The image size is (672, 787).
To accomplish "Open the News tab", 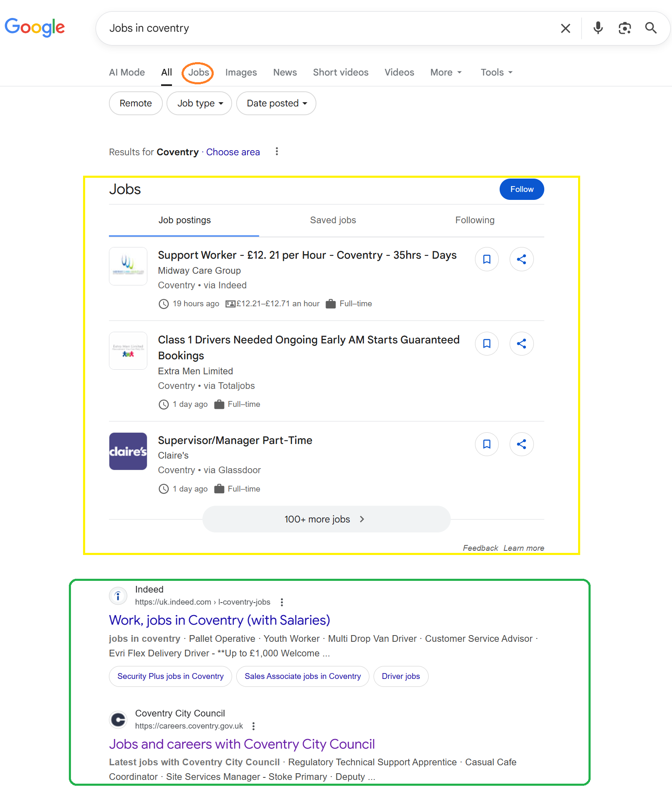I will [285, 72].
